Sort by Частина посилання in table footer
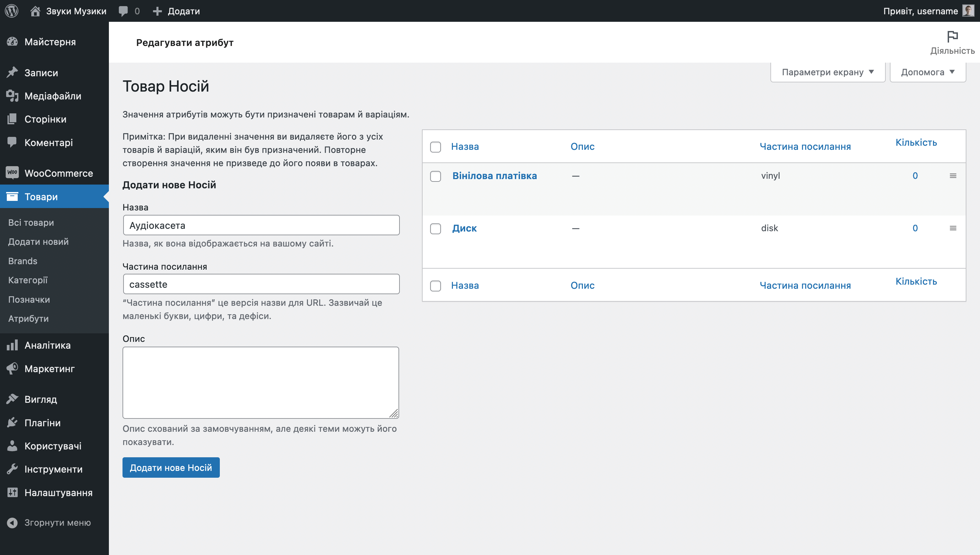The width and height of the screenshot is (980, 555). coord(805,285)
